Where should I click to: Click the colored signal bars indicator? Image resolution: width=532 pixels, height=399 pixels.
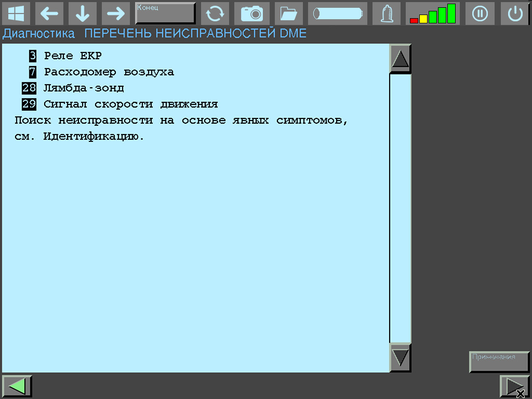click(433, 14)
